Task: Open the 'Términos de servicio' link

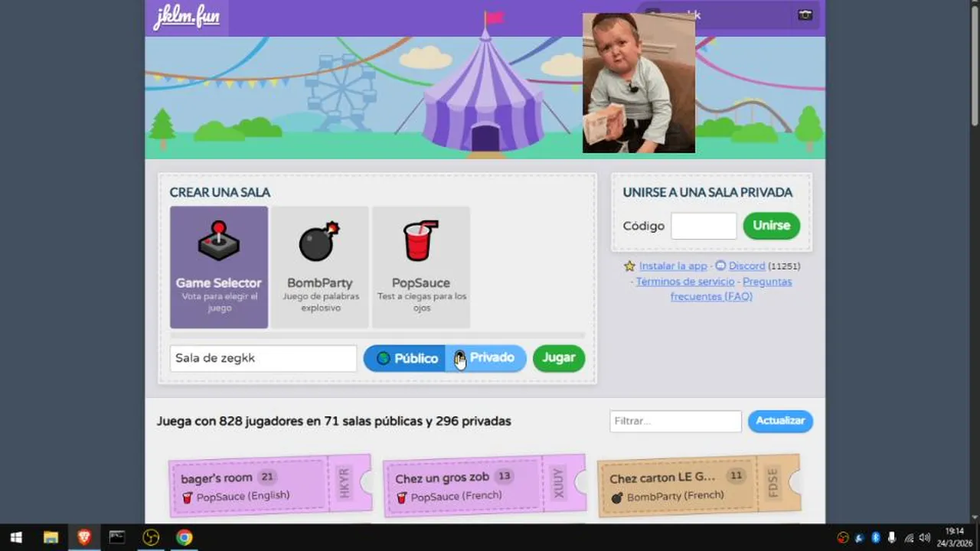Action: (684, 282)
